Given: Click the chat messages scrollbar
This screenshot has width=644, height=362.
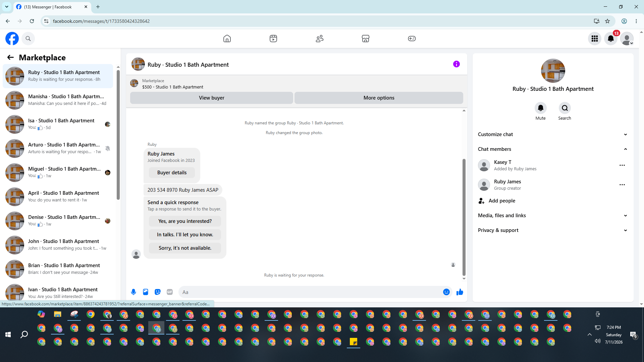Looking at the screenshot, I should pyautogui.click(x=464, y=217).
